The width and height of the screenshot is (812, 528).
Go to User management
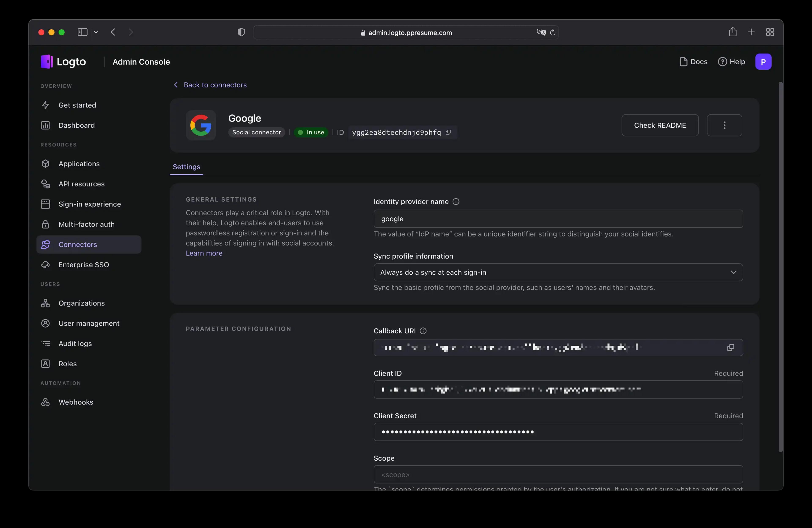pos(89,323)
